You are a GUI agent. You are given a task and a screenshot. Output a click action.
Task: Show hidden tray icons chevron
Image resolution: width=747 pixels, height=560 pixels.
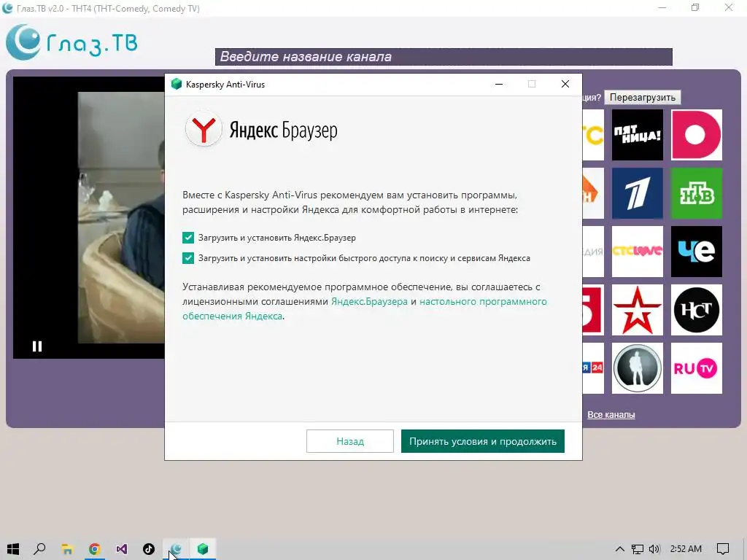tap(620, 549)
